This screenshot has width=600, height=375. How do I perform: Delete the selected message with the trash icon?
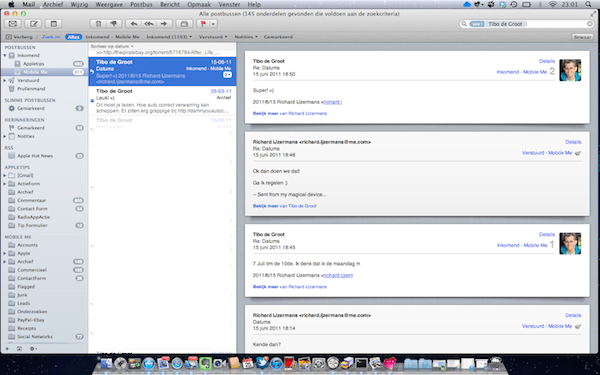[98, 24]
